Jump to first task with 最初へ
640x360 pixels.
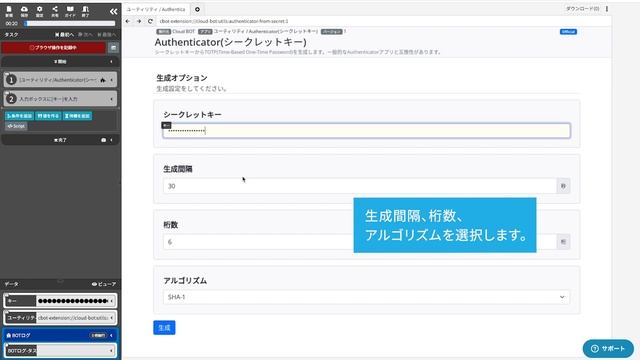(64, 35)
